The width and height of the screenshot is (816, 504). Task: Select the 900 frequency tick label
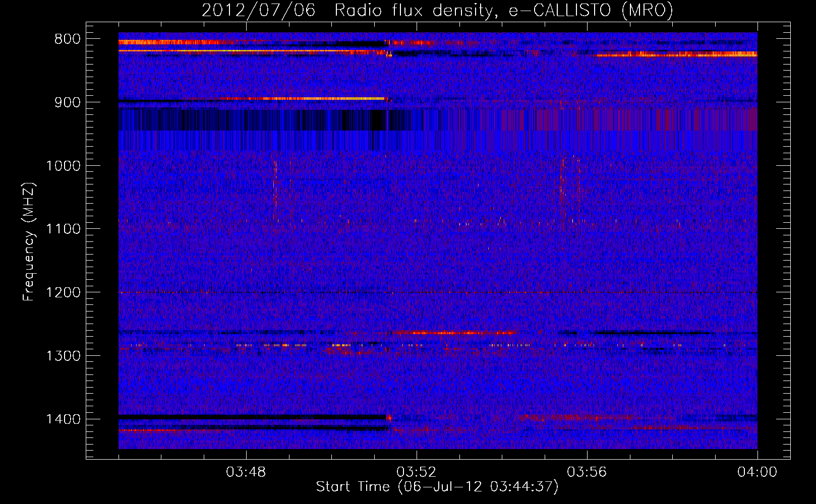(x=68, y=102)
